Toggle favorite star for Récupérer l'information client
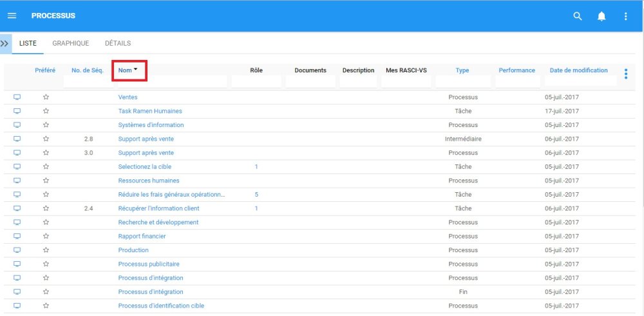 [x=46, y=208]
